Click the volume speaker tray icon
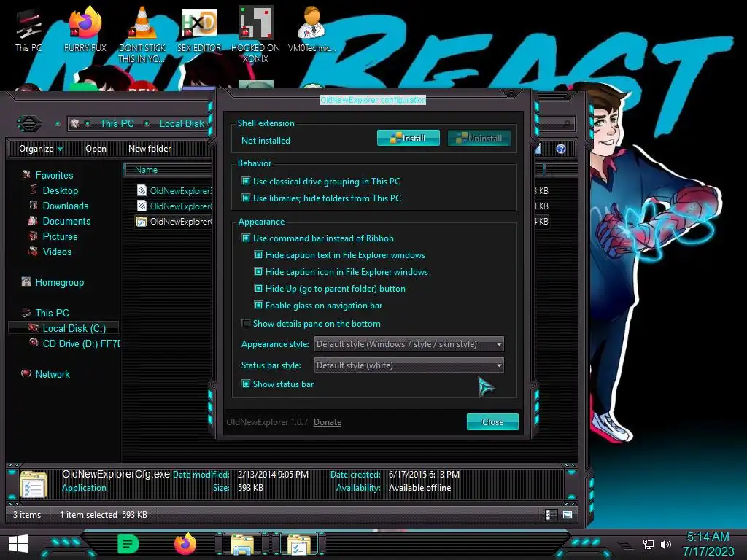This screenshot has height=560, width=747. click(x=665, y=544)
